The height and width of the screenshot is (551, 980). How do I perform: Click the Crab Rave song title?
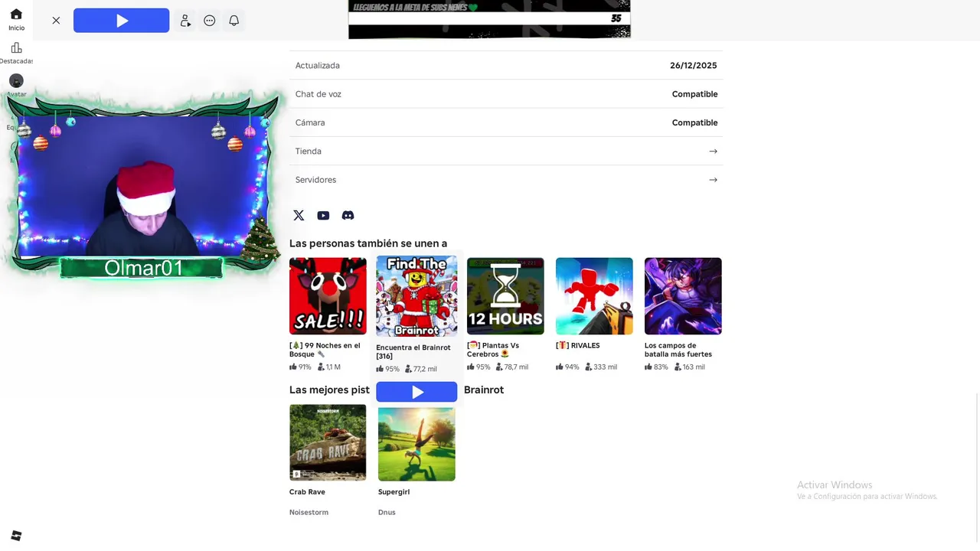[x=307, y=492]
